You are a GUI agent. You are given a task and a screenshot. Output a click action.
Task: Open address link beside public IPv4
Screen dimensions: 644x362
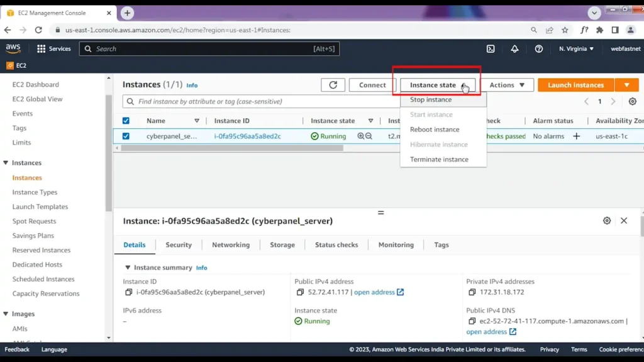tap(379, 292)
